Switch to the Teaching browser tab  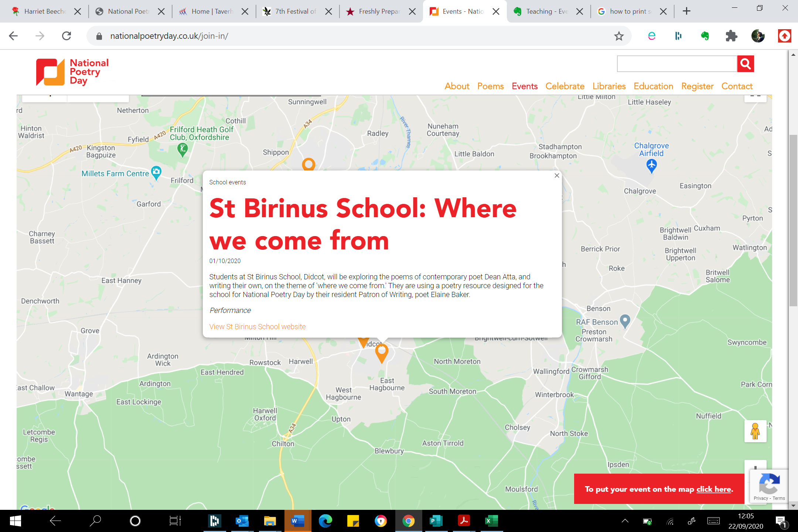[547, 11]
